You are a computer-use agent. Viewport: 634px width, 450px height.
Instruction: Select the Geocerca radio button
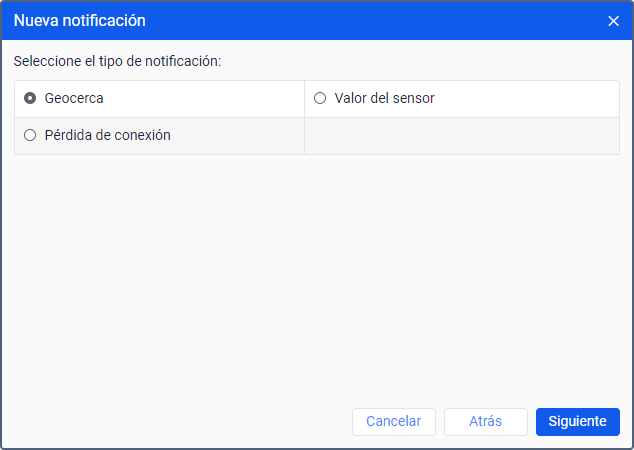pyautogui.click(x=30, y=99)
